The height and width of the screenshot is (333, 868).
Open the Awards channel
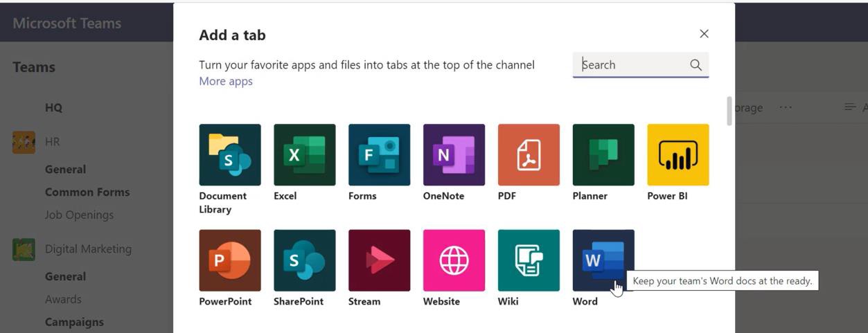[63, 299]
